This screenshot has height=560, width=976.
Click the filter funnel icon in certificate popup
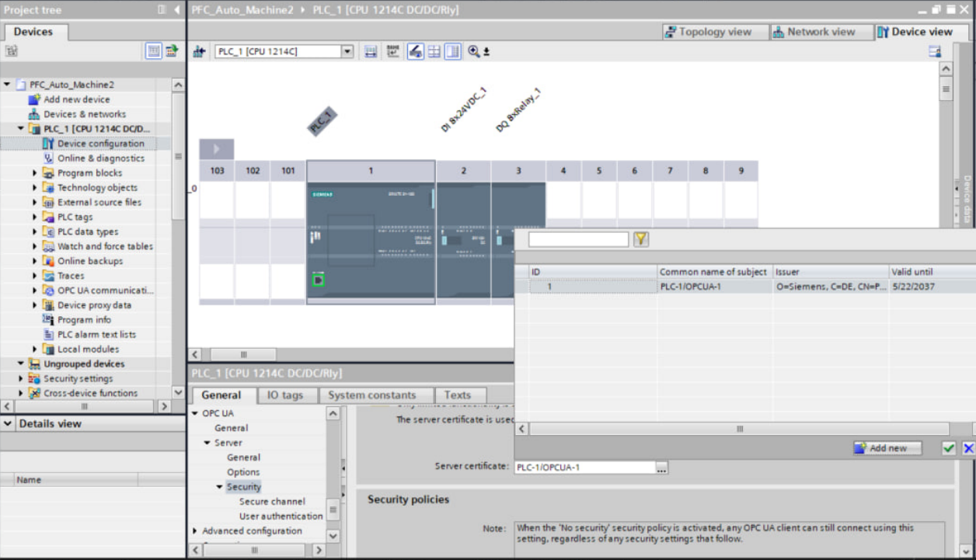pyautogui.click(x=640, y=239)
